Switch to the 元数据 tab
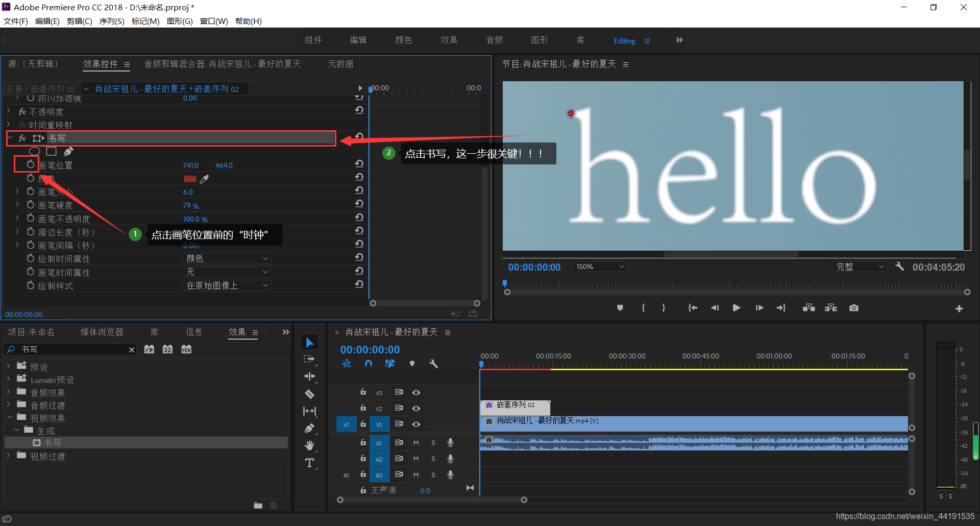Image resolution: width=980 pixels, height=526 pixels. pos(340,64)
